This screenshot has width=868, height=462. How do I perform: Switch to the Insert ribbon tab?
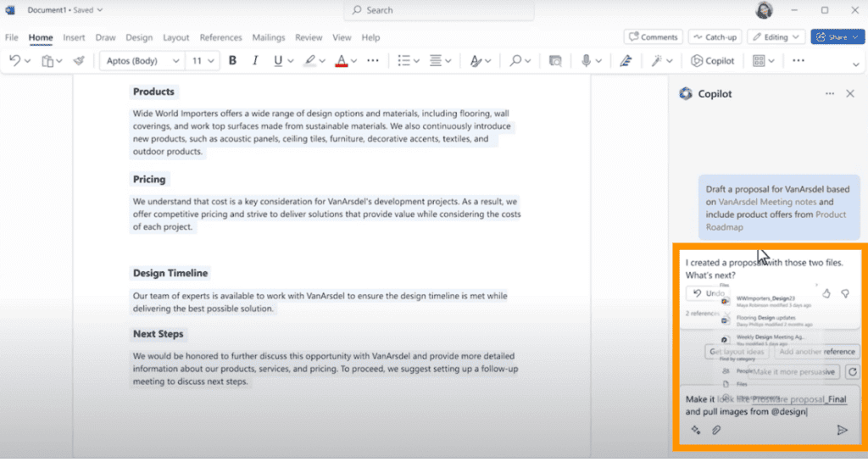coord(74,37)
